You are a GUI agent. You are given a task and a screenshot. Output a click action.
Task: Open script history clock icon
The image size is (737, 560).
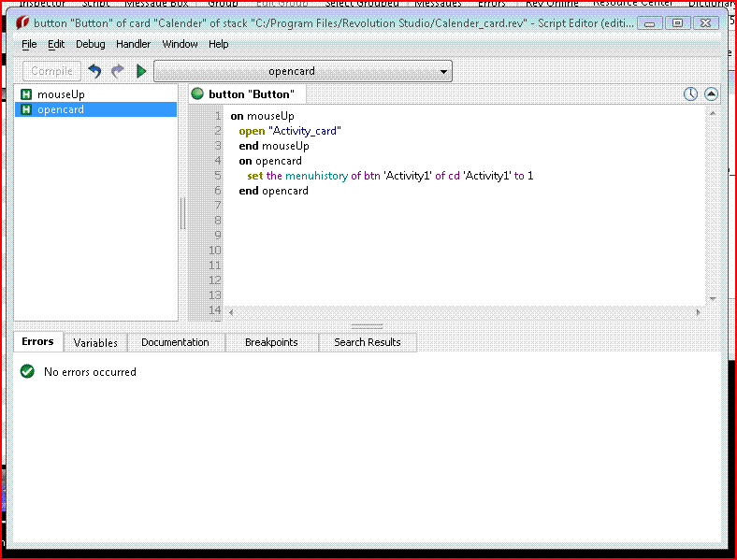[x=690, y=94]
